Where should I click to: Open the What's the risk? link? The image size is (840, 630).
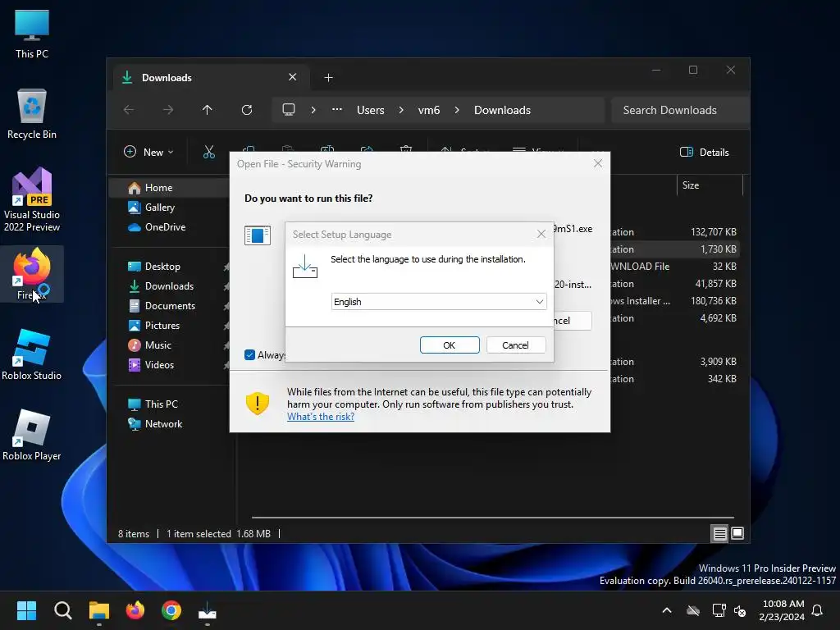click(x=321, y=416)
